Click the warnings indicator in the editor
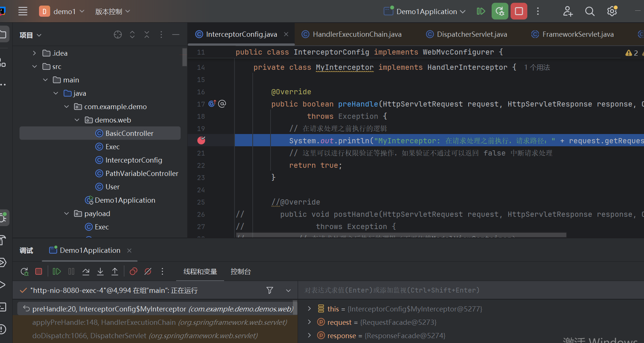644x343 pixels. (x=631, y=53)
